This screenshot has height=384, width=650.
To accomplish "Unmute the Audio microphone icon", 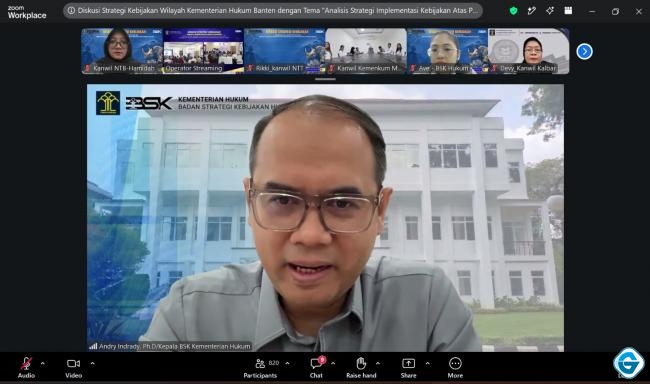I will (x=26, y=364).
